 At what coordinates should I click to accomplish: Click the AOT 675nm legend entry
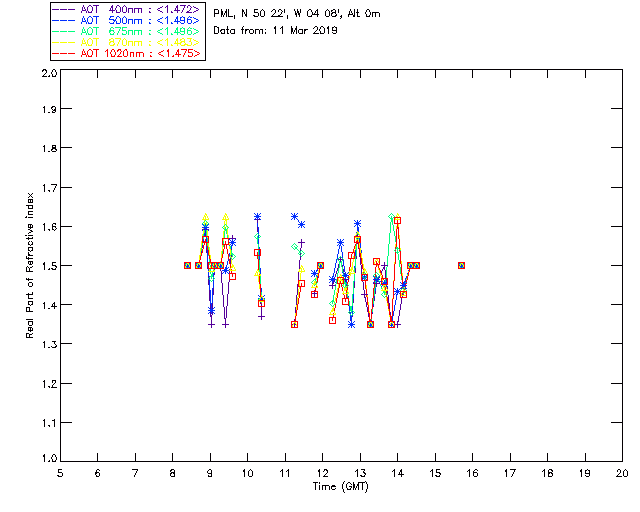tap(127, 31)
